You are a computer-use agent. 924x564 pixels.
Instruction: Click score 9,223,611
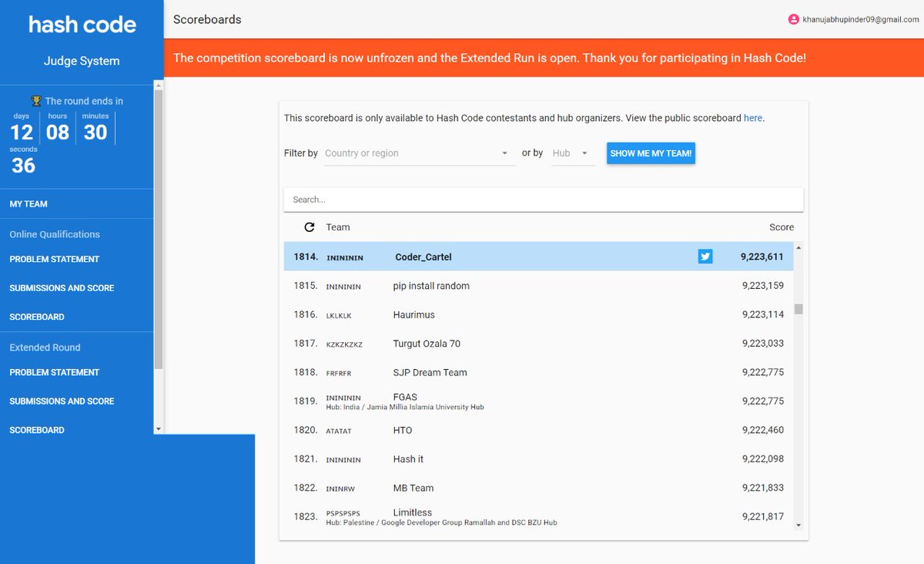pos(762,257)
